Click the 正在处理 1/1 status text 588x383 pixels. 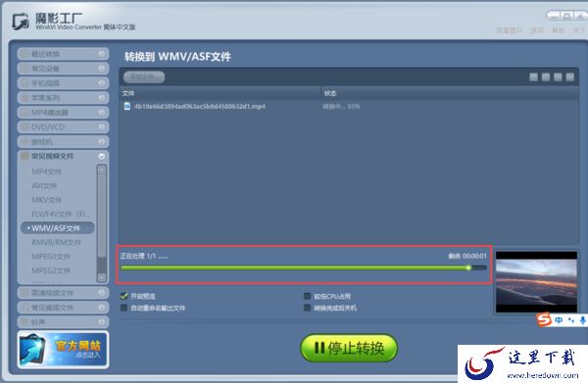[x=144, y=256]
